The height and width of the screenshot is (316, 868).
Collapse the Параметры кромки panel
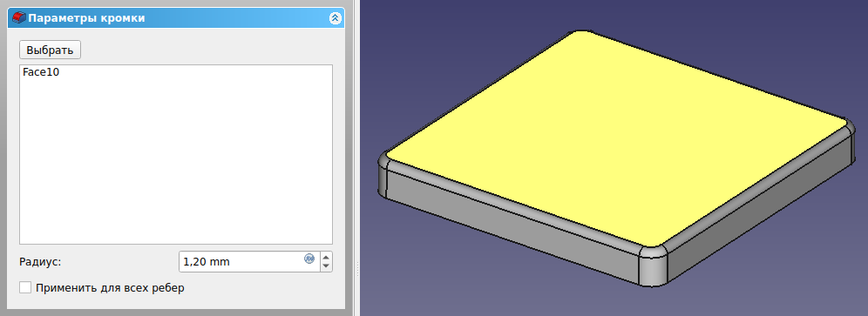[335, 18]
